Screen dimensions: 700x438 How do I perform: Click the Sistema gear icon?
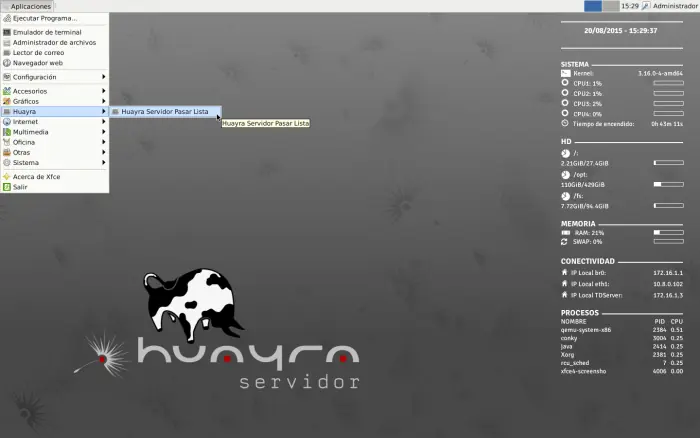pos(7,163)
